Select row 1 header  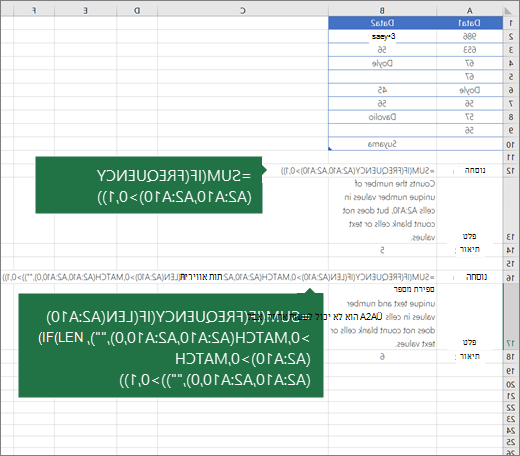point(511,23)
